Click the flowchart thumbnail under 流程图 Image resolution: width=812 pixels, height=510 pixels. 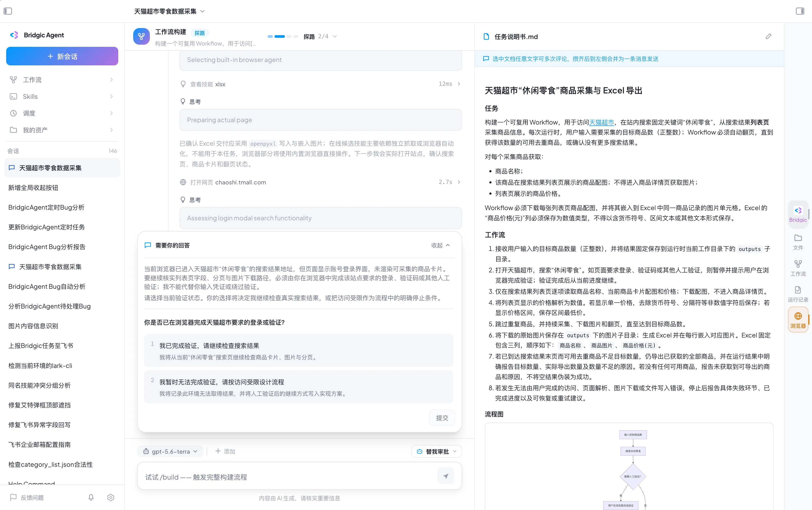(629, 467)
